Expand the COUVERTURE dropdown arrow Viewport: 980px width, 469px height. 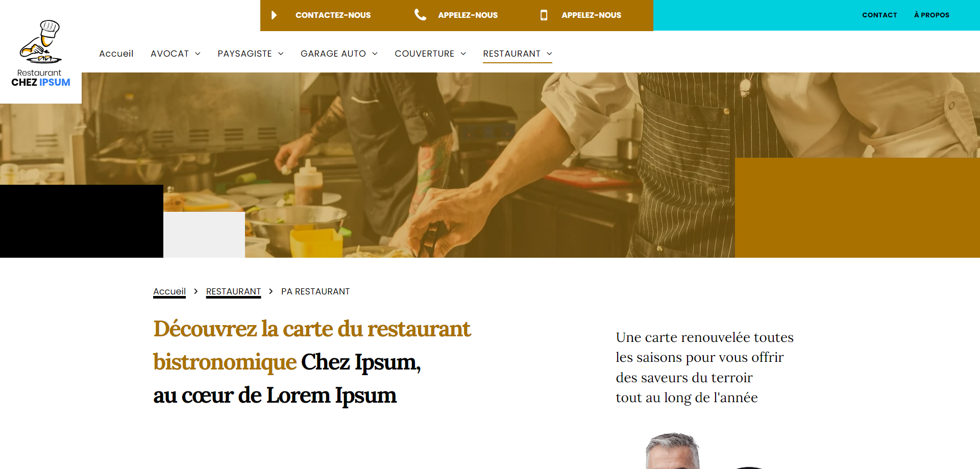(x=463, y=54)
